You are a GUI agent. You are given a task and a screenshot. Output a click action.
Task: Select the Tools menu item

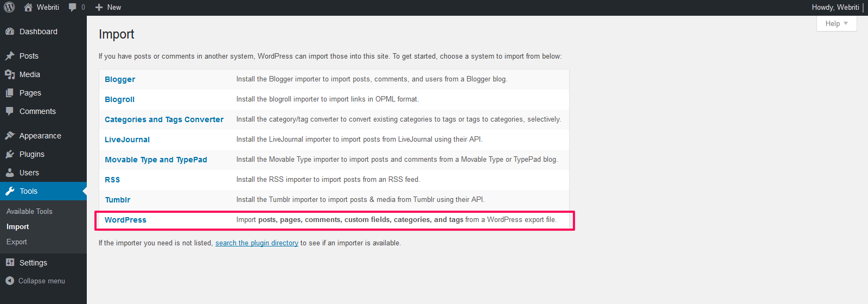(43, 191)
